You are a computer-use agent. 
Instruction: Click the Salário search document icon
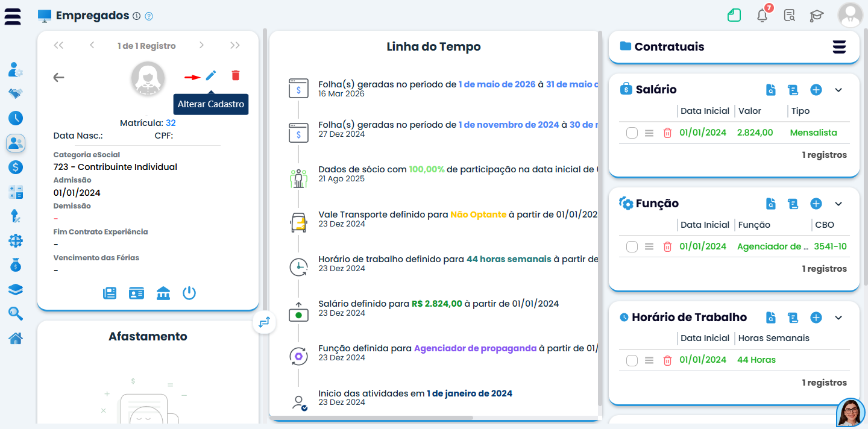pos(771,90)
